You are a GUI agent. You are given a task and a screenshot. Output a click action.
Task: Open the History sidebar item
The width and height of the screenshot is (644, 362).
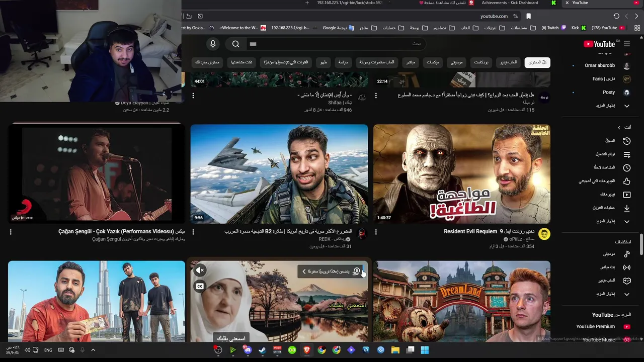click(618, 141)
